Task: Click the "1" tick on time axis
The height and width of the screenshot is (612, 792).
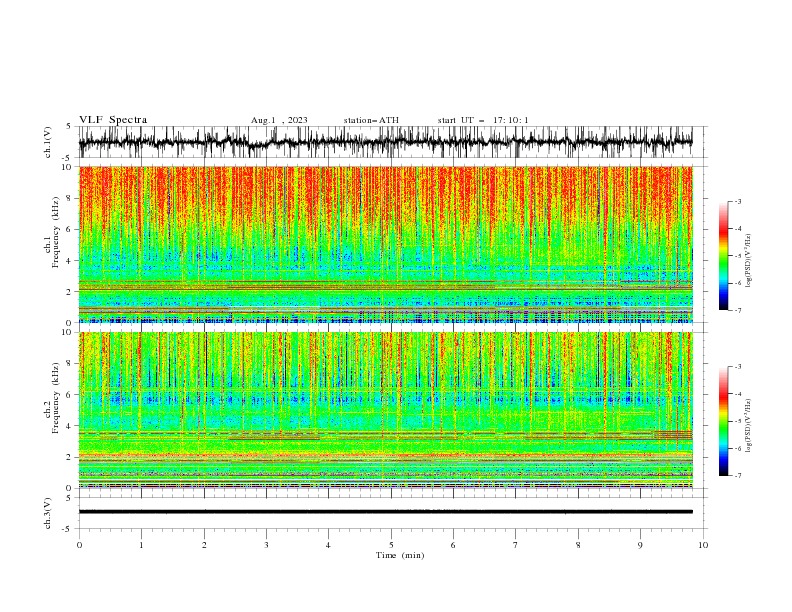Action: 141,545
